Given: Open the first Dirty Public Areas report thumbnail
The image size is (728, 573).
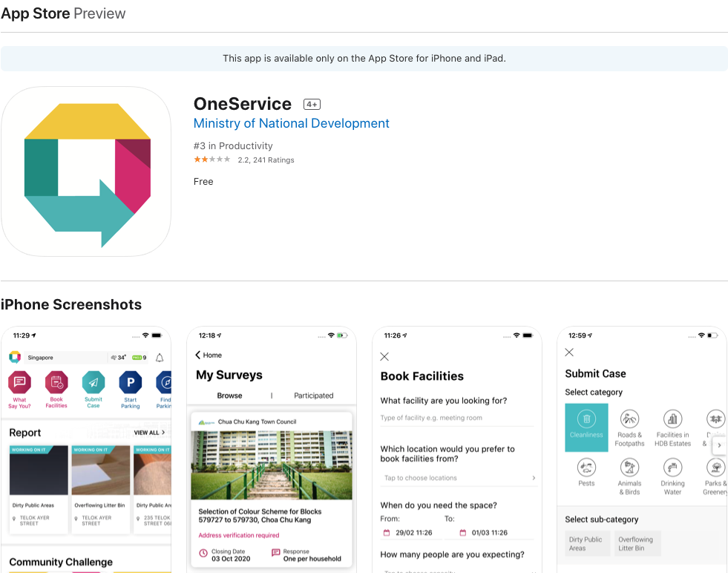Looking at the screenshot, I should coord(39,471).
